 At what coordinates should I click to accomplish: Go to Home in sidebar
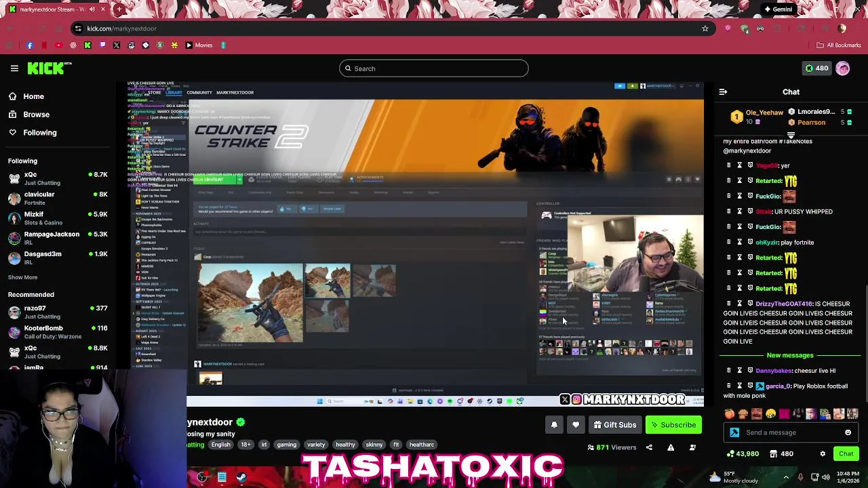tap(26, 96)
